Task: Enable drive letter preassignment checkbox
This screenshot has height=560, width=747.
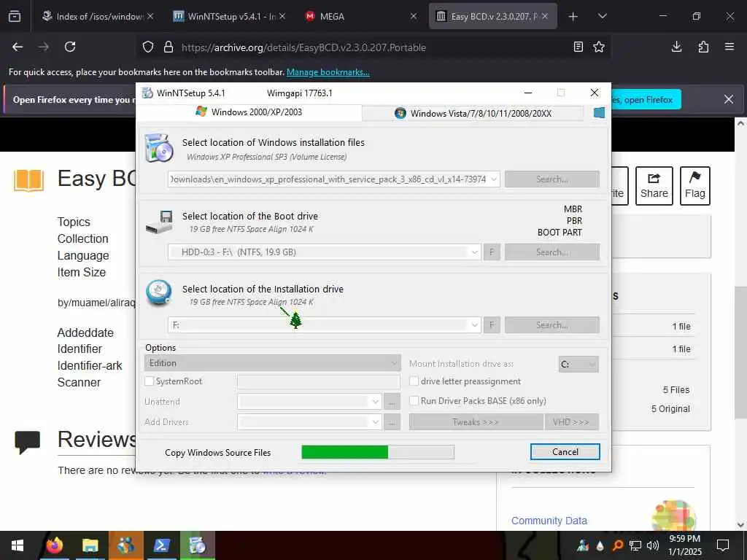Action: coord(414,381)
